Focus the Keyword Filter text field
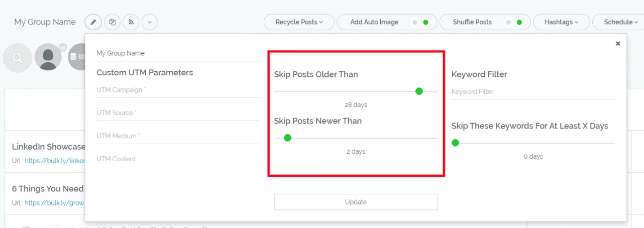 [x=533, y=92]
